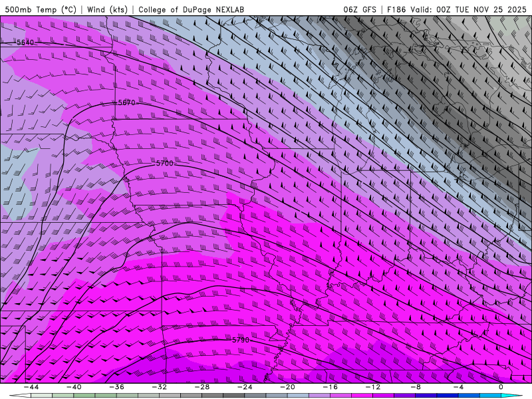Screen dimensions: 532x399
Task: Click the 0 color scale label
Action: point(501,387)
